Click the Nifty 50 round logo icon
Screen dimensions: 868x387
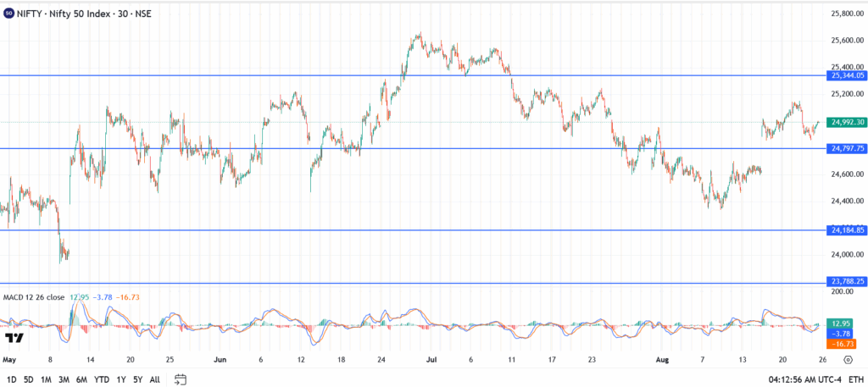8,14
